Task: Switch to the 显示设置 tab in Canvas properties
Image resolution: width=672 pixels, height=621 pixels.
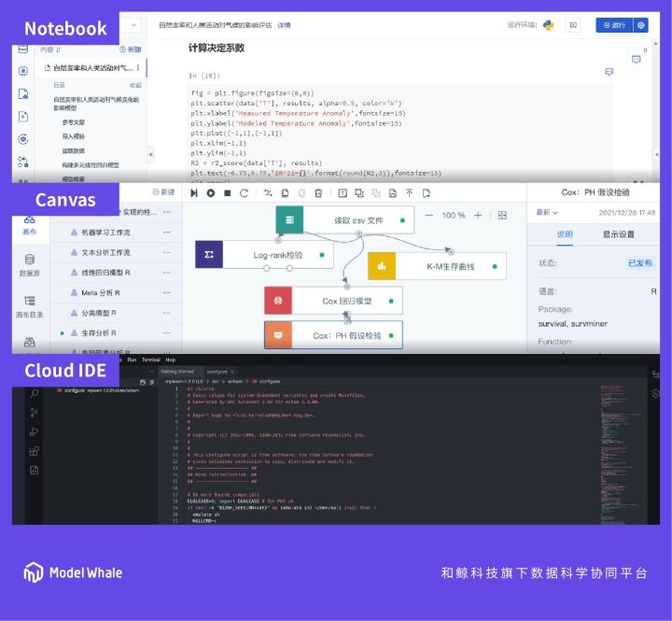Action: click(619, 234)
